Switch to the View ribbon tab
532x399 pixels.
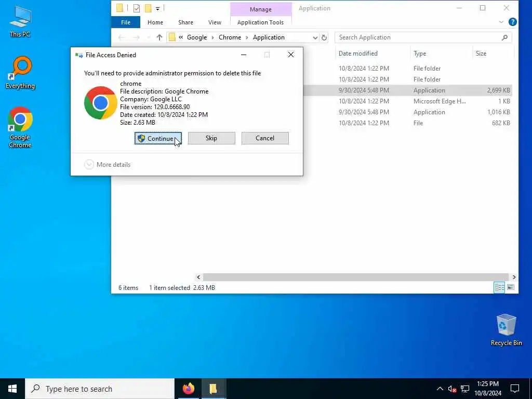215,22
